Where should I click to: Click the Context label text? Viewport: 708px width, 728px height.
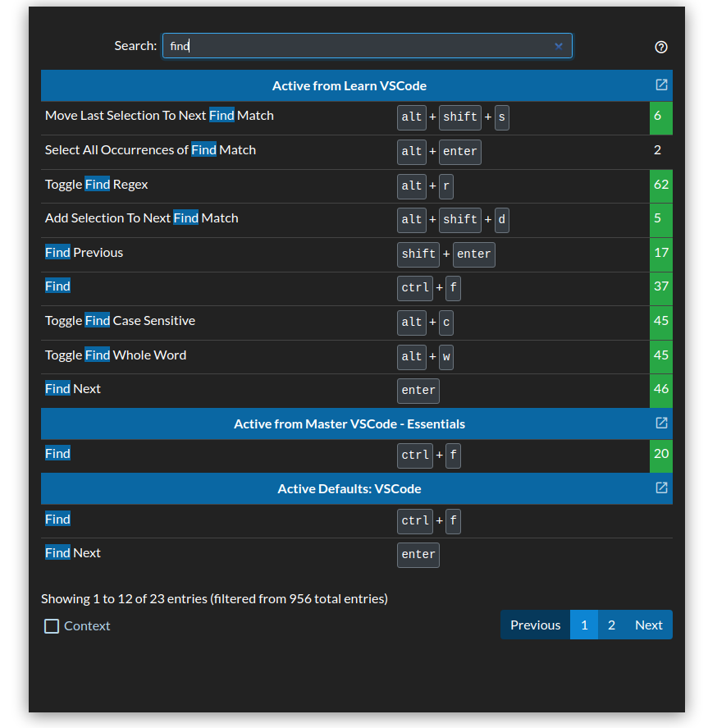(x=87, y=626)
